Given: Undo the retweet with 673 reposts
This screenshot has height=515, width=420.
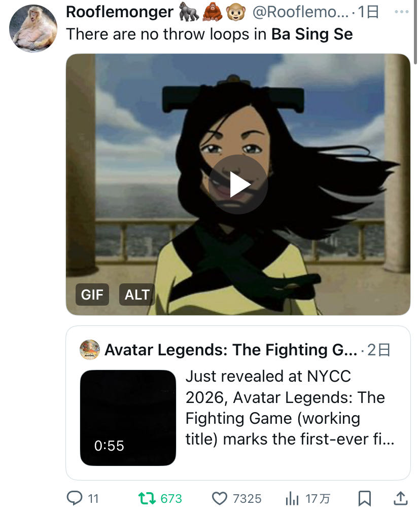Looking at the screenshot, I should (147, 498).
